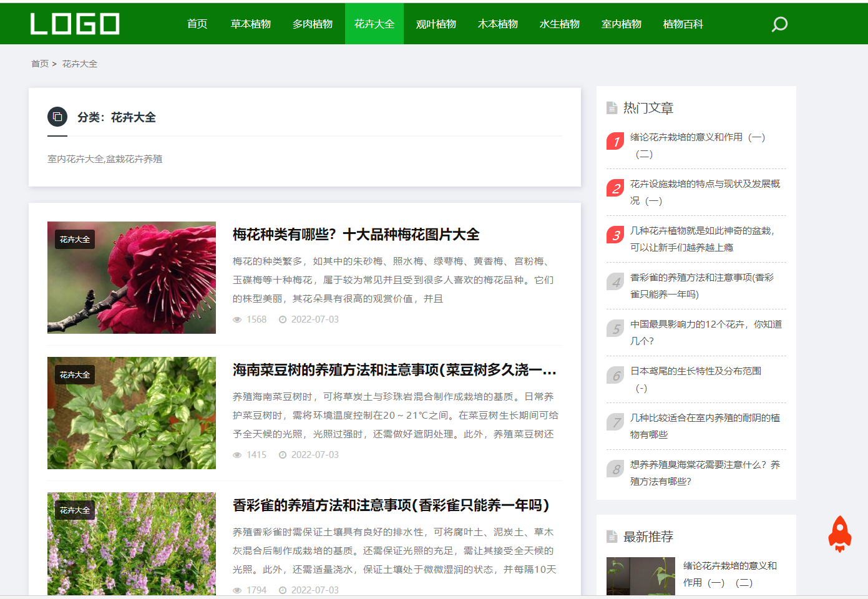Open 最新推荐 article 绪论花卉栽培的意义和作用
The height and width of the screenshot is (599, 868).
(730, 574)
